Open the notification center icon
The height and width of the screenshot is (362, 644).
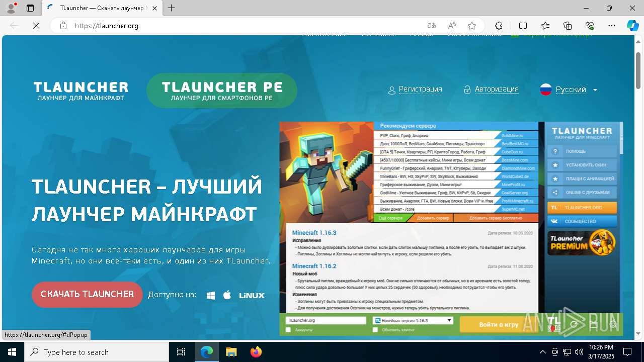click(627, 352)
